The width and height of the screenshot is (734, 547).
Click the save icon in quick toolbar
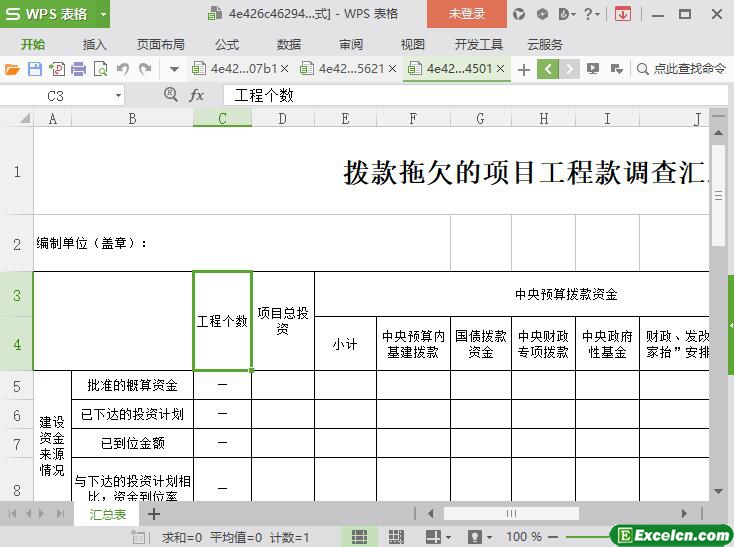pyautogui.click(x=34, y=69)
